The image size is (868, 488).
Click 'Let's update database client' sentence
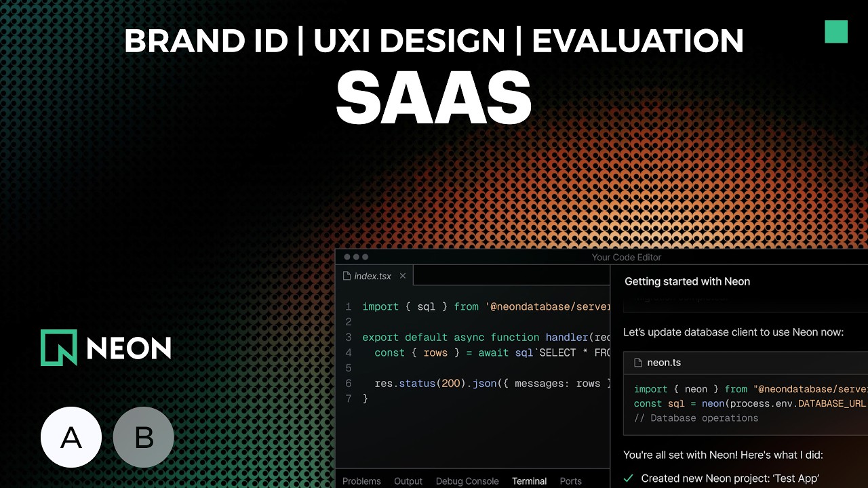click(734, 333)
